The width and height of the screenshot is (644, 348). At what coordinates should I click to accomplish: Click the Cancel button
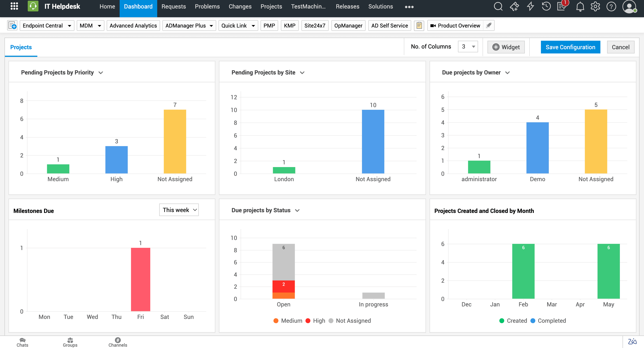pyautogui.click(x=621, y=47)
